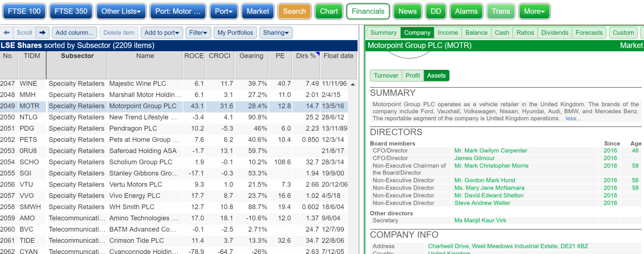Switch to the Ratios tab

(525, 33)
